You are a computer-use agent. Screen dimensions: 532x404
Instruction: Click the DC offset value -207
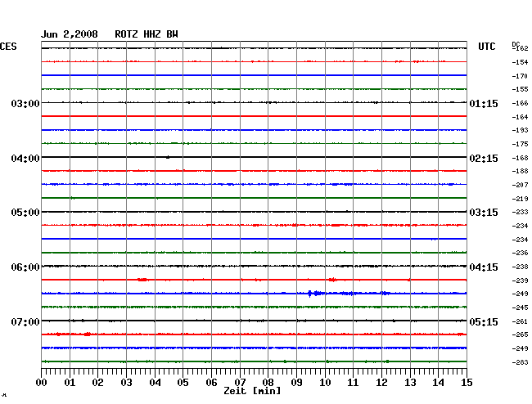tap(520, 185)
